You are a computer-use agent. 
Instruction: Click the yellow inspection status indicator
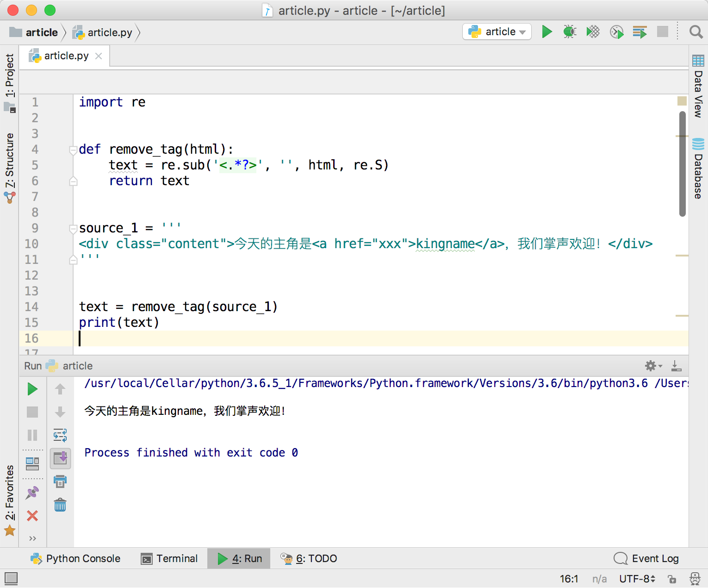tap(682, 101)
